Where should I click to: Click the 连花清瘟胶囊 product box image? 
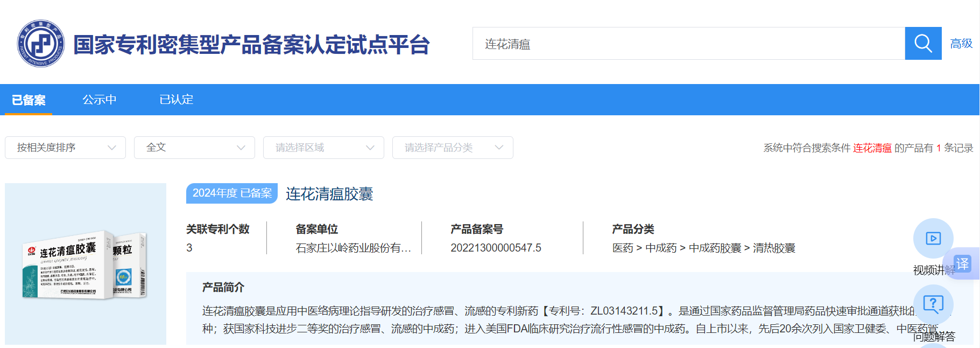(86, 264)
